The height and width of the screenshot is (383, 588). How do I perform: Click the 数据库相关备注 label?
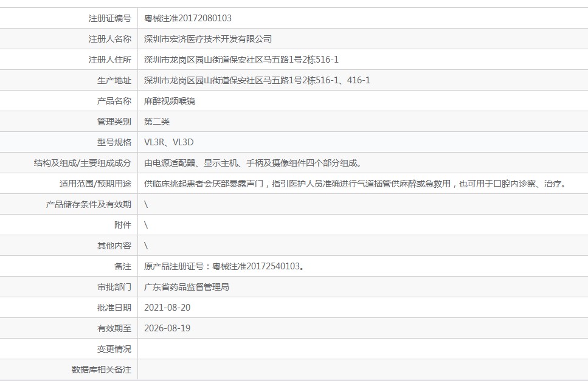point(102,370)
